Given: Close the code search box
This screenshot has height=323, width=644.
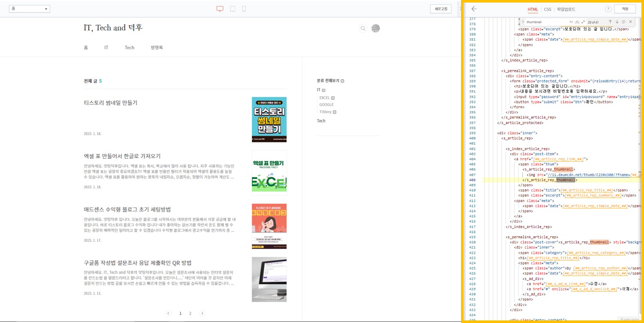Looking at the screenshot, I should pos(630,22).
